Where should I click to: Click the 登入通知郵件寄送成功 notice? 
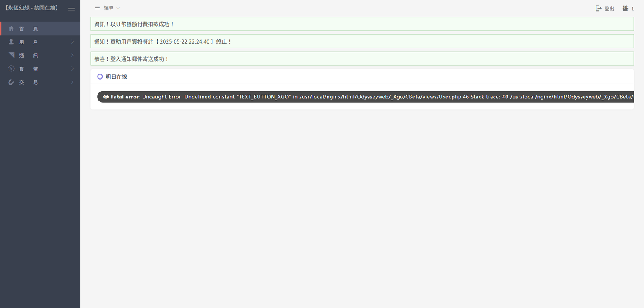(x=362, y=59)
